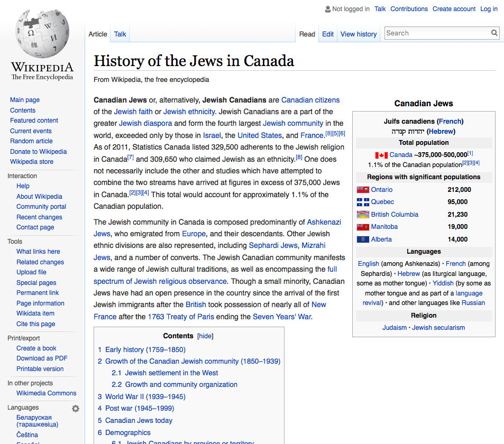This screenshot has width=504, height=444.
Task: Click the Quebec flag icon
Action: [364, 201]
